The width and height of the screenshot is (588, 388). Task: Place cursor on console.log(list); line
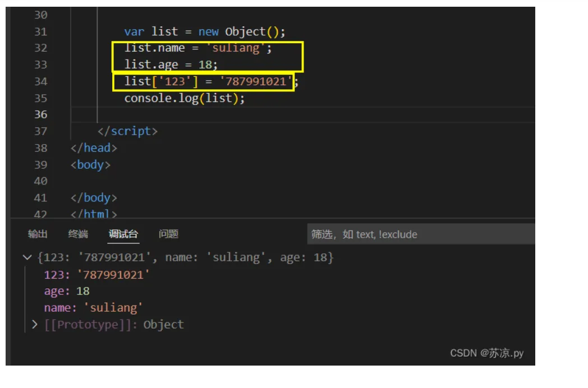pos(185,98)
